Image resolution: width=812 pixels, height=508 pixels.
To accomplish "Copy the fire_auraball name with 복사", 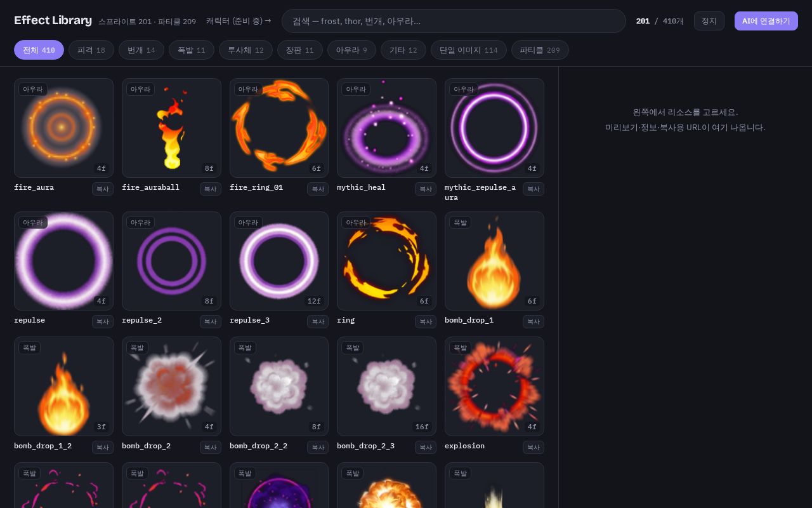I will click(211, 189).
